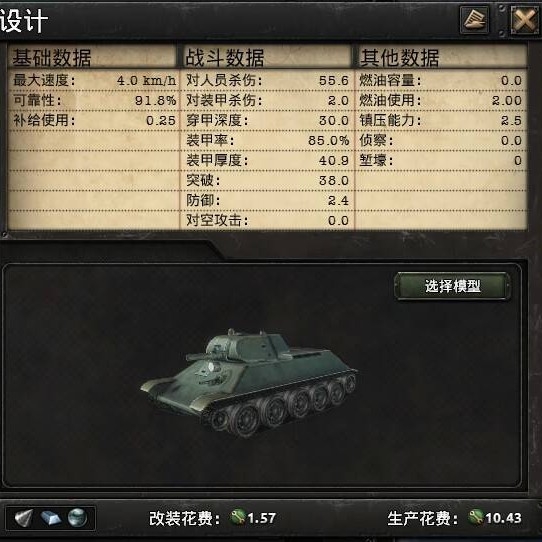Screen dimensions: 542x542
Task: Open the design notes paper icon
Action: pos(474,20)
